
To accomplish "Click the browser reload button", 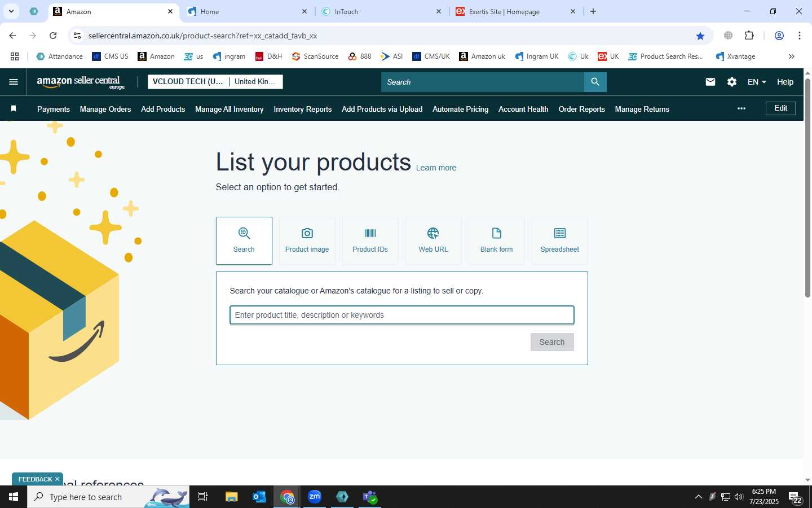I will tap(53, 36).
